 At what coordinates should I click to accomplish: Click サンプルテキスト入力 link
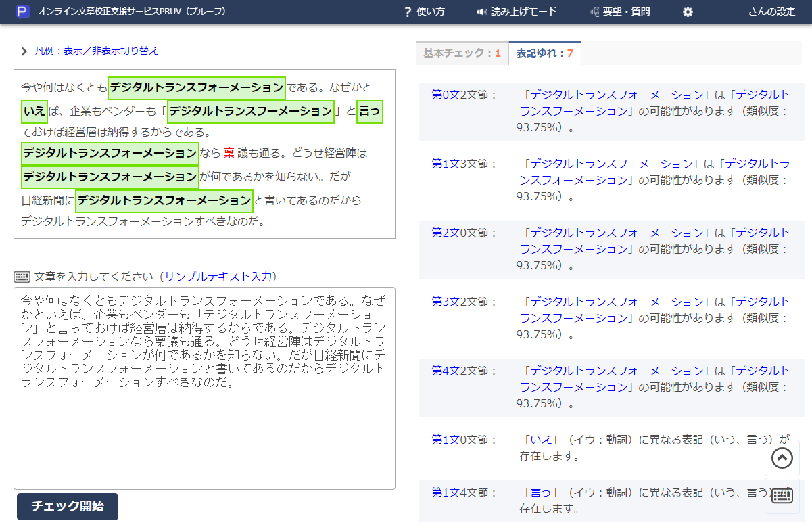click(x=218, y=277)
